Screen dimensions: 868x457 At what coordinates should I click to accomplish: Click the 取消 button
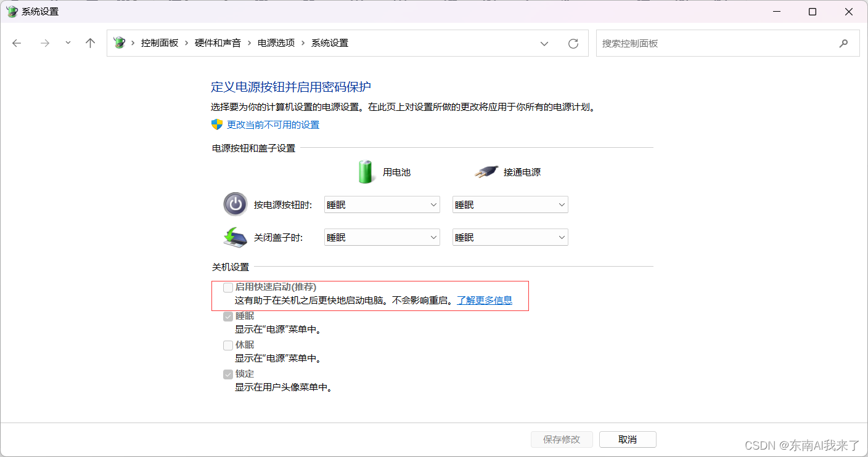coord(628,440)
